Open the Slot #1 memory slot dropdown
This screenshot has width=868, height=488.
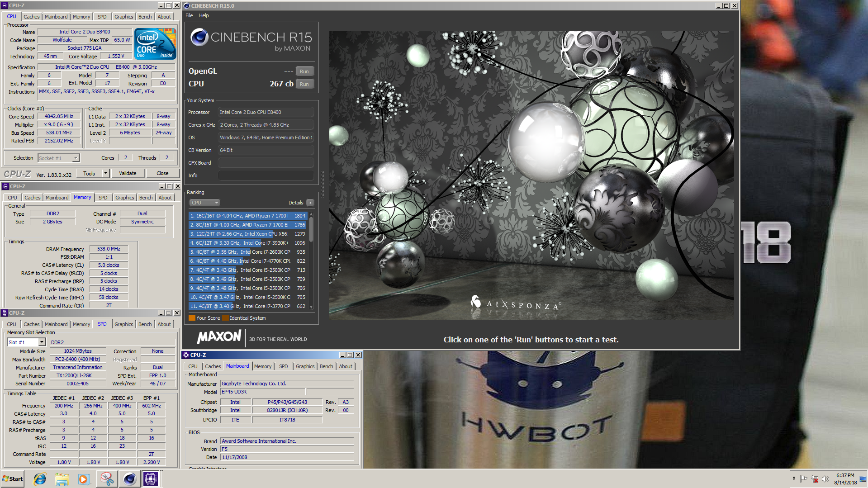point(27,342)
